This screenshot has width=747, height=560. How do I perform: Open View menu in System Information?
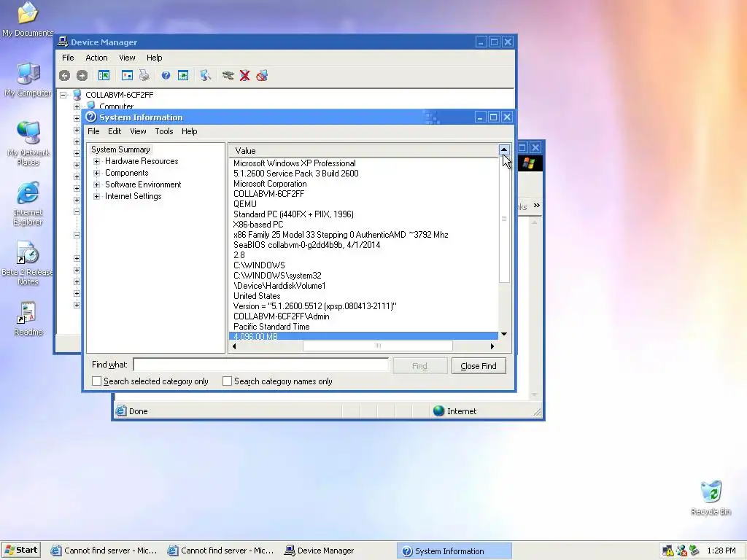(x=138, y=131)
